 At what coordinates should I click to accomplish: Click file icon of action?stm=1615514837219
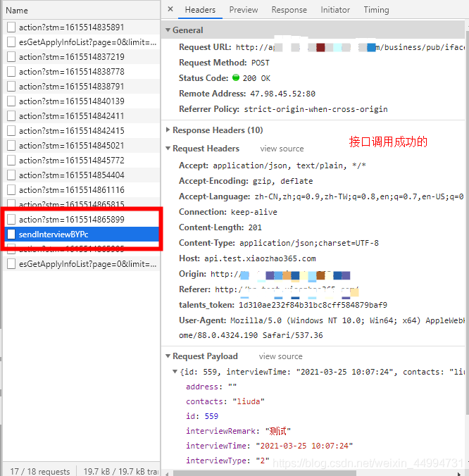click(x=11, y=57)
